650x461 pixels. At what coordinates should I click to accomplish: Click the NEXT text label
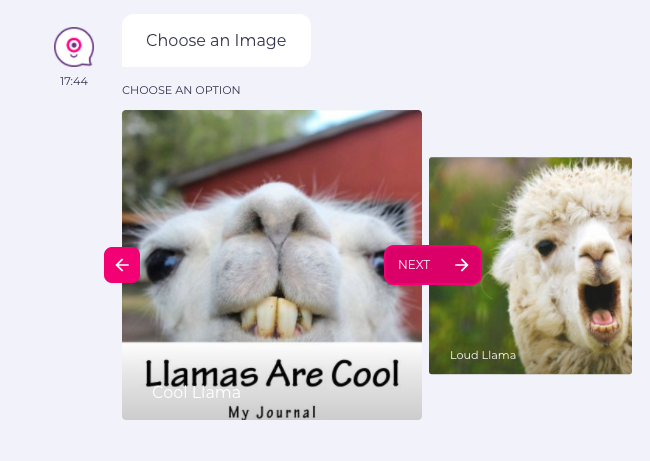(414, 265)
